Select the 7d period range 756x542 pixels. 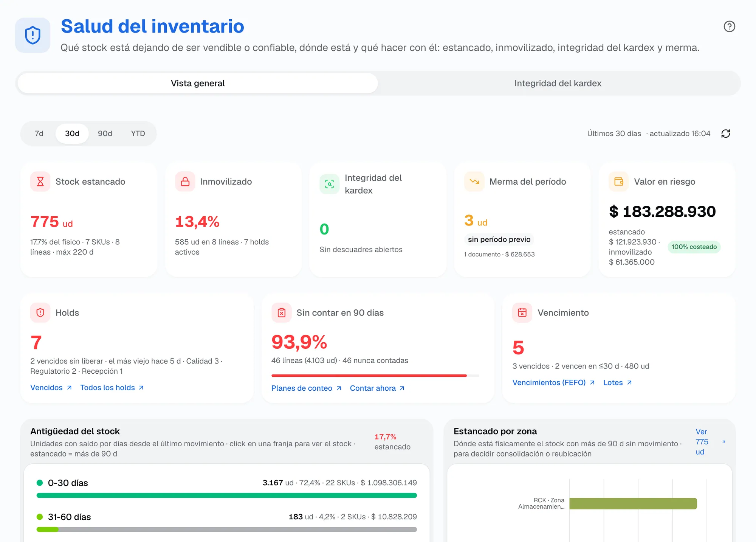coord(39,134)
